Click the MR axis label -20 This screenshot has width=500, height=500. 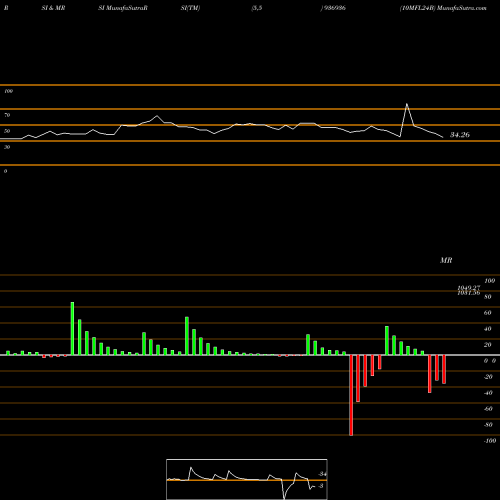(488, 377)
